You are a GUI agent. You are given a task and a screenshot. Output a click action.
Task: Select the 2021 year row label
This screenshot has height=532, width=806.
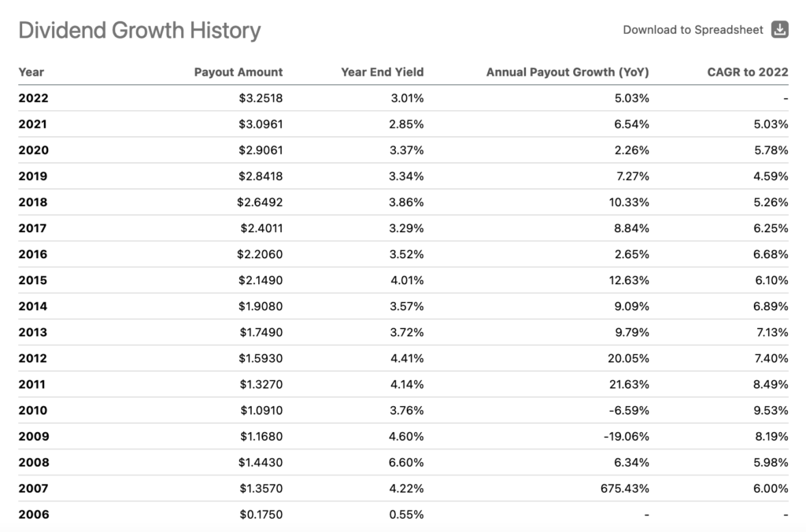[x=33, y=124]
